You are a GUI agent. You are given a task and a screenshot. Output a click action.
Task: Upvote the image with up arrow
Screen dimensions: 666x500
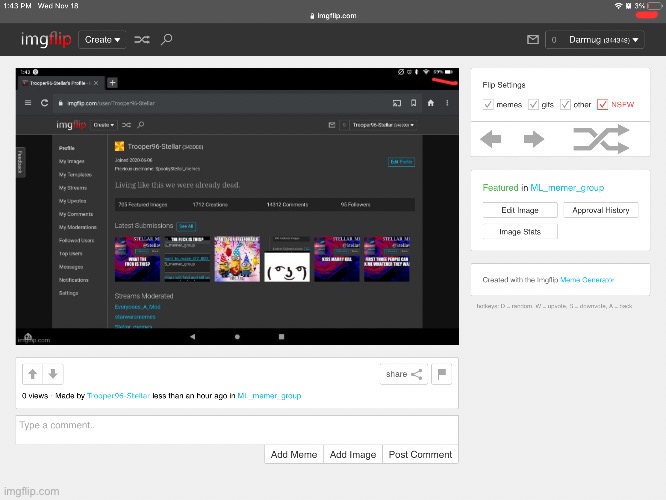tap(33, 374)
